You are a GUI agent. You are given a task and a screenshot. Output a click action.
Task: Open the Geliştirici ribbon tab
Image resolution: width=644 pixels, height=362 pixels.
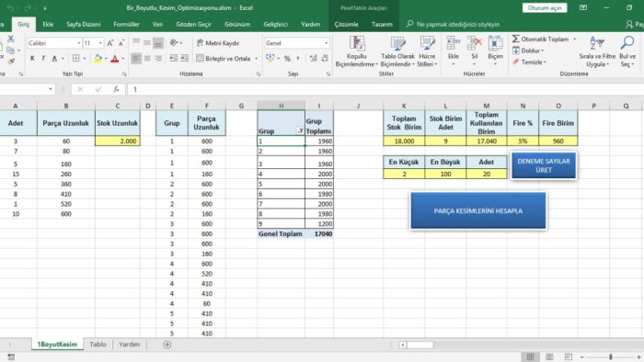[x=275, y=24]
